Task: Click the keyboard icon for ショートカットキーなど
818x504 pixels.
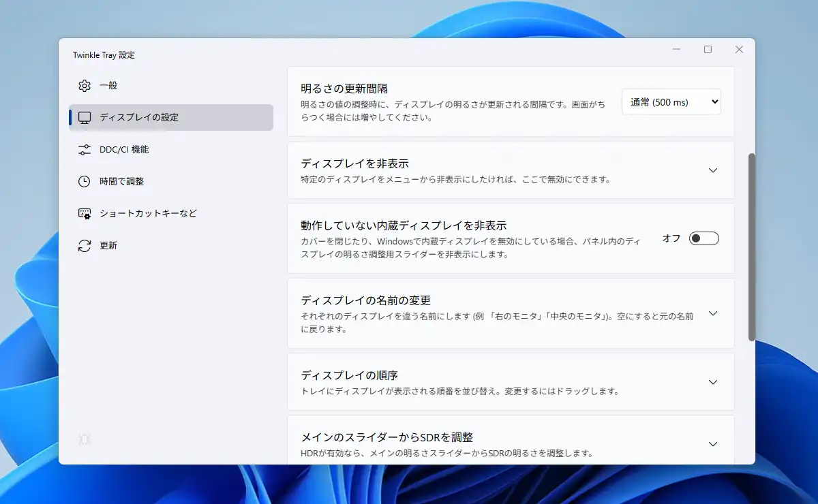Action: 85,214
